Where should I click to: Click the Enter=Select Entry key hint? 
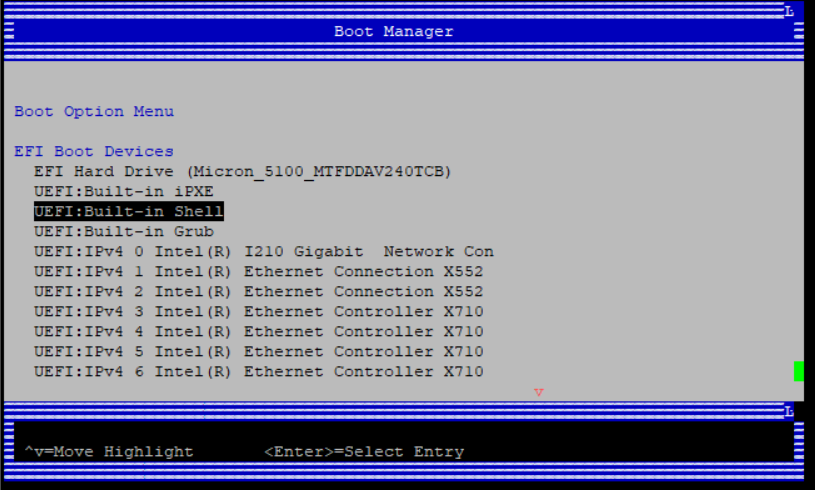[x=364, y=452]
